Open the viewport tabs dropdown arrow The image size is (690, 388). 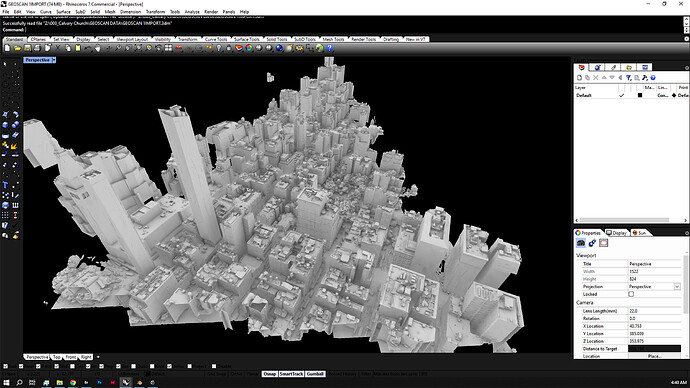[98, 357]
